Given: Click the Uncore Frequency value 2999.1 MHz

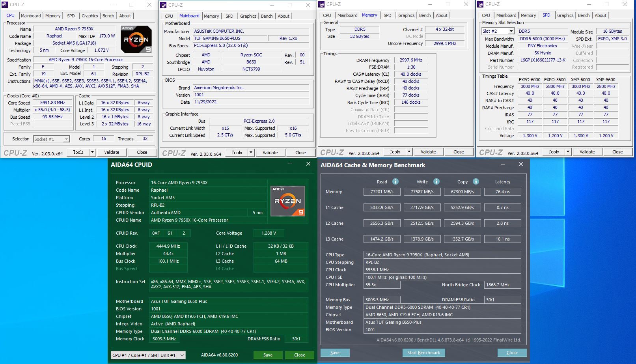Looking at the screenshot, I should point(445,43).
